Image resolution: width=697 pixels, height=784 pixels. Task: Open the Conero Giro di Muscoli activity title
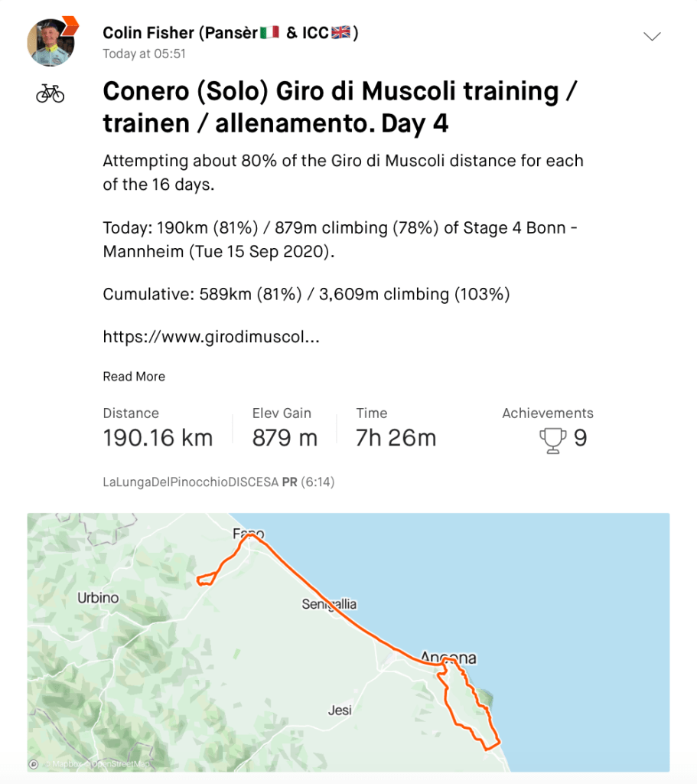(339, 106)
